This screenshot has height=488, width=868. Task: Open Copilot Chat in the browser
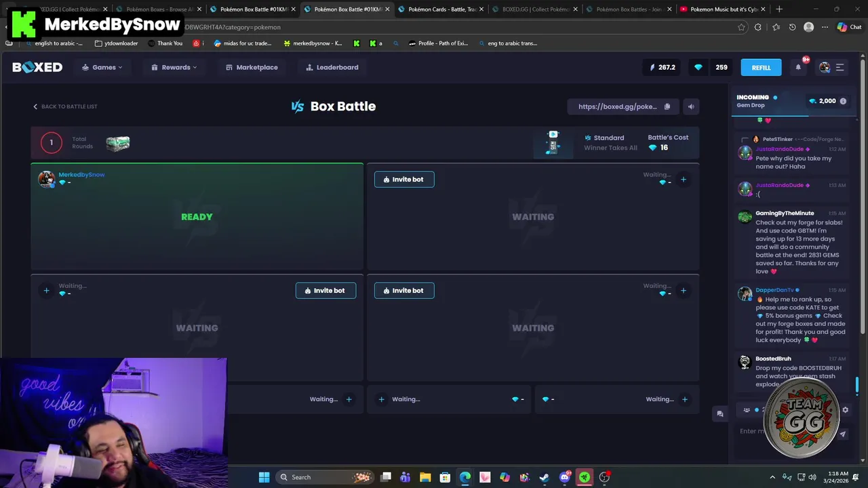tap(849, 27)
